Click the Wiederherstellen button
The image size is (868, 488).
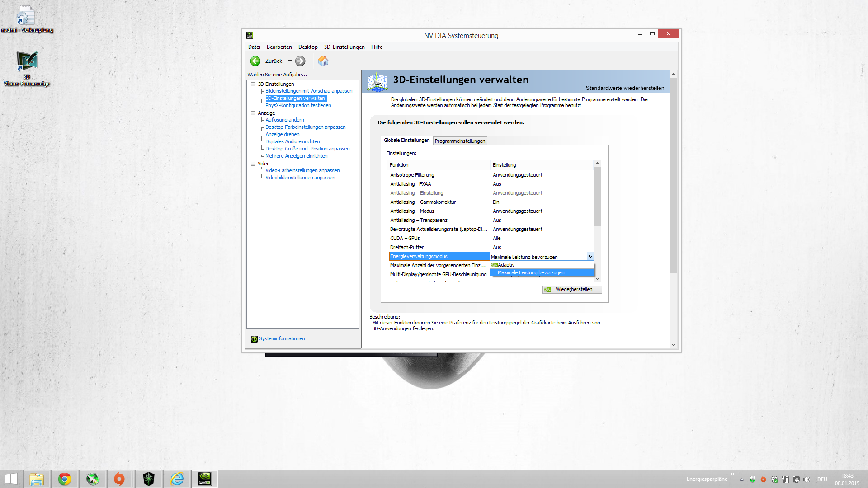pos(572,290)
